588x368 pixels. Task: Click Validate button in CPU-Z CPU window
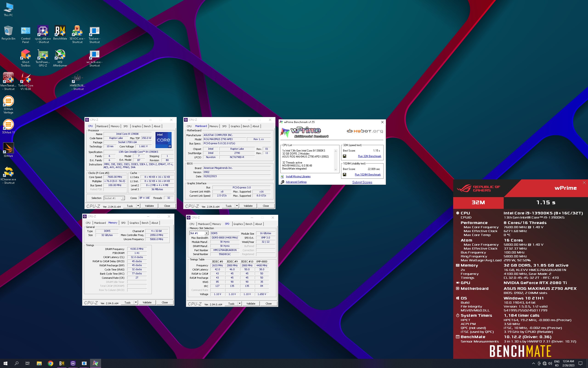pyautogui.click(x=149, y=206)
